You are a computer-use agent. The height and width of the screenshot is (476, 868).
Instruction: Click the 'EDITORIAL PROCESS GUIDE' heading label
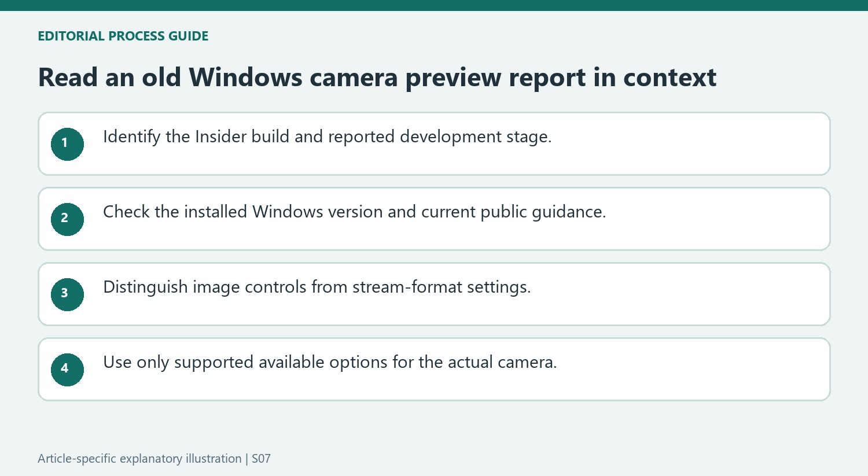123,36
